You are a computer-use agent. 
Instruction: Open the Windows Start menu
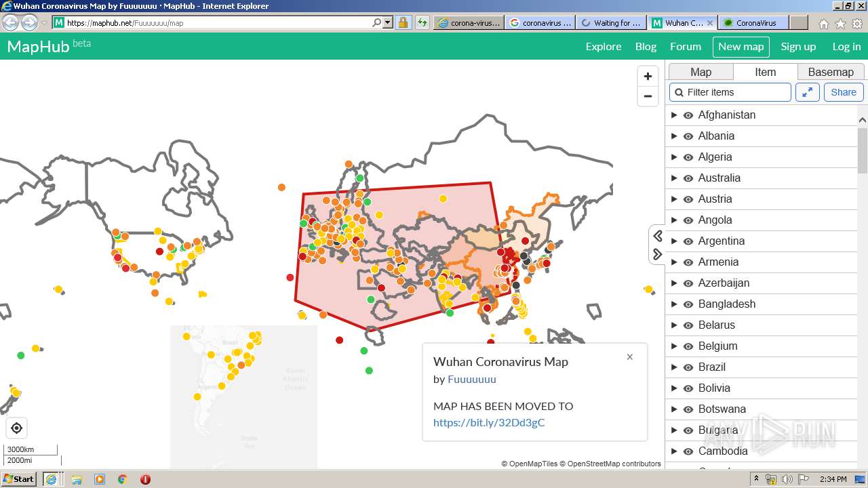click(x=19, y=479)
